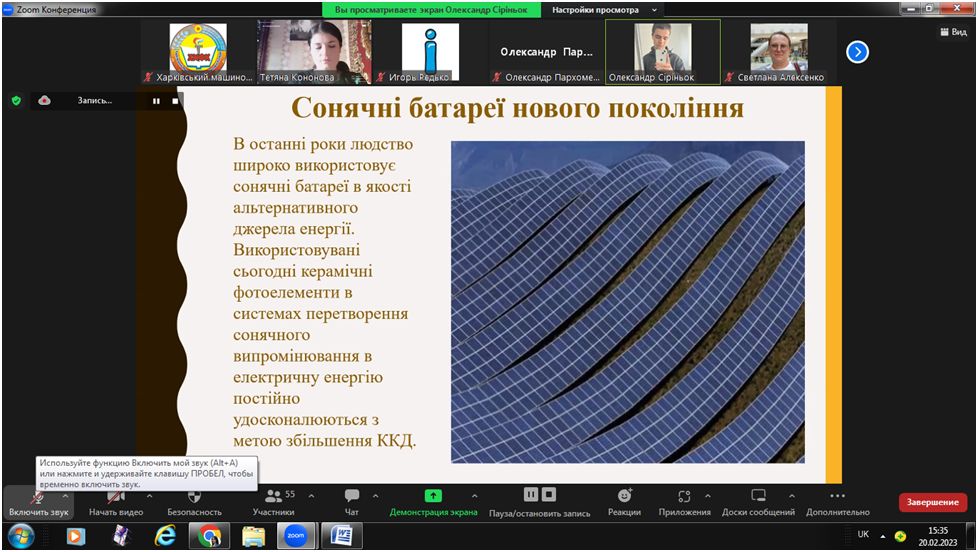Stop recording in the bottom toolbar
The width and height of the screenshot is (978, 552).
tap(549, 495)
